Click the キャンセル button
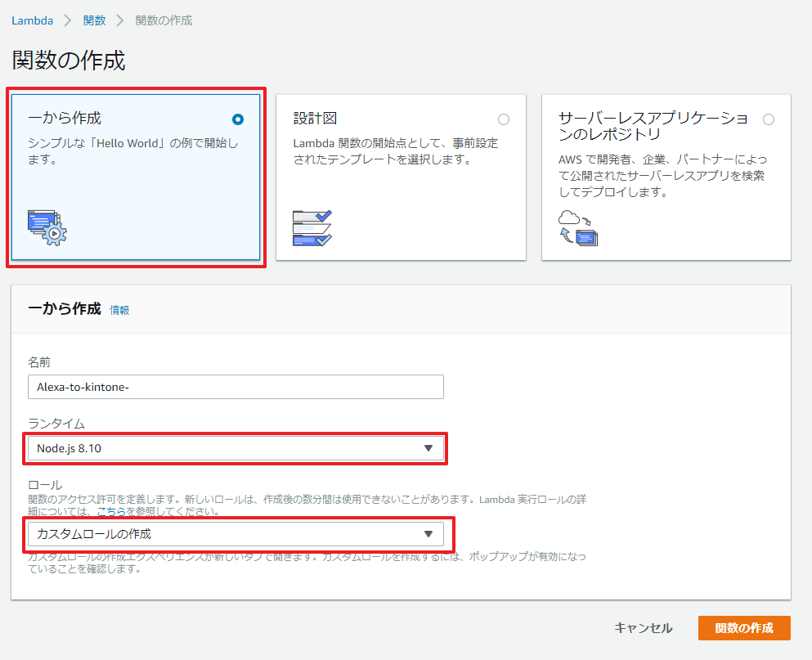This screenshot has width=812, height=660. point(644,628)
